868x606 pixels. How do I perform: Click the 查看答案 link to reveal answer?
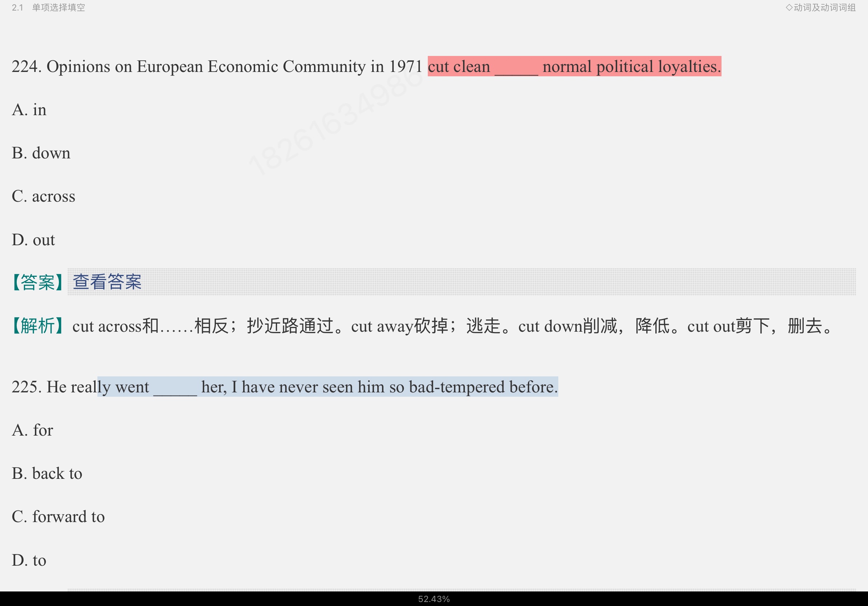(x=107, y=282)
